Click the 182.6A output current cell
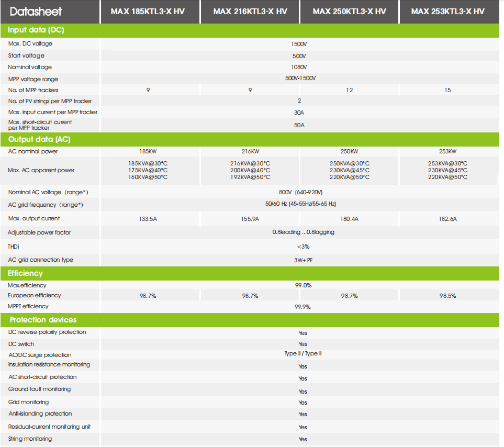This screenshot has height=447, width=504. [448, 219]
